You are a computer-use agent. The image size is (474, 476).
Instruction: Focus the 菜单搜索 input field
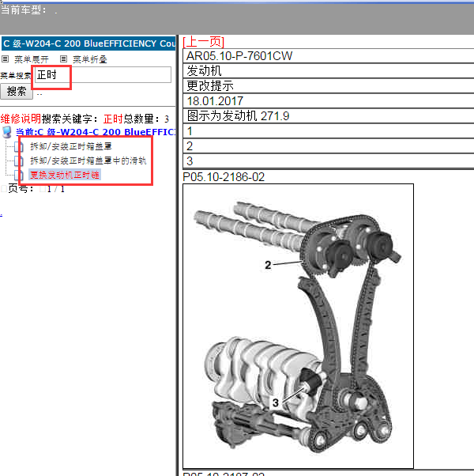[x=103, y=74]
